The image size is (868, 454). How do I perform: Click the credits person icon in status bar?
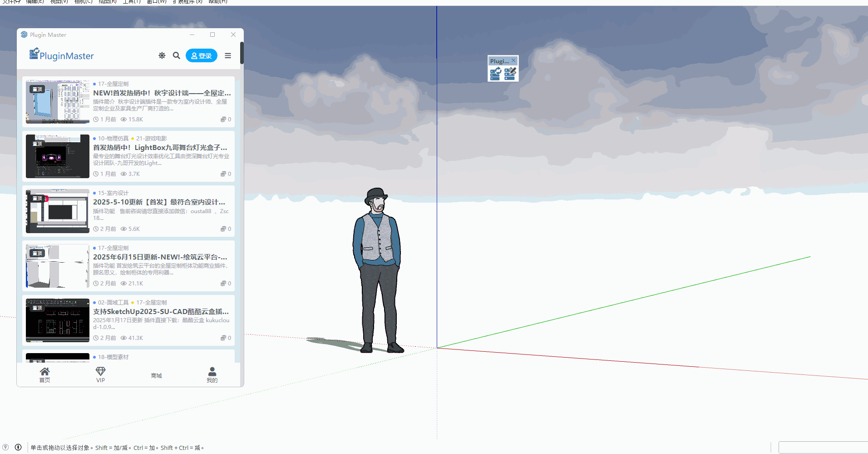tap(18, 447)
